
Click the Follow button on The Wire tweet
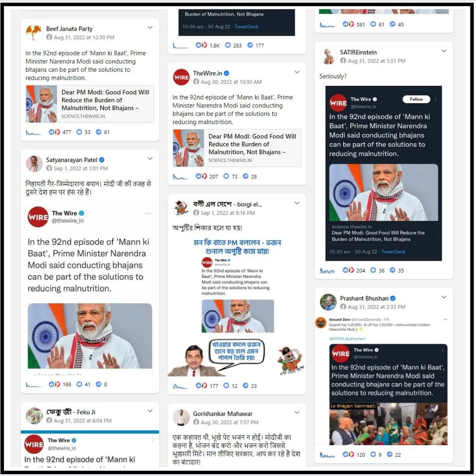[x=416, y=100]
